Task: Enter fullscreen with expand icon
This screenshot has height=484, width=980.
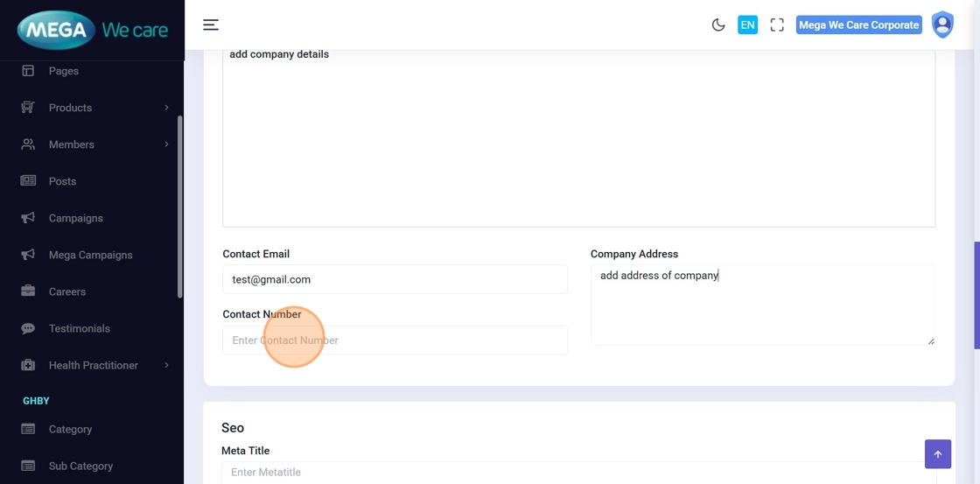Action: tap(777, 25)
